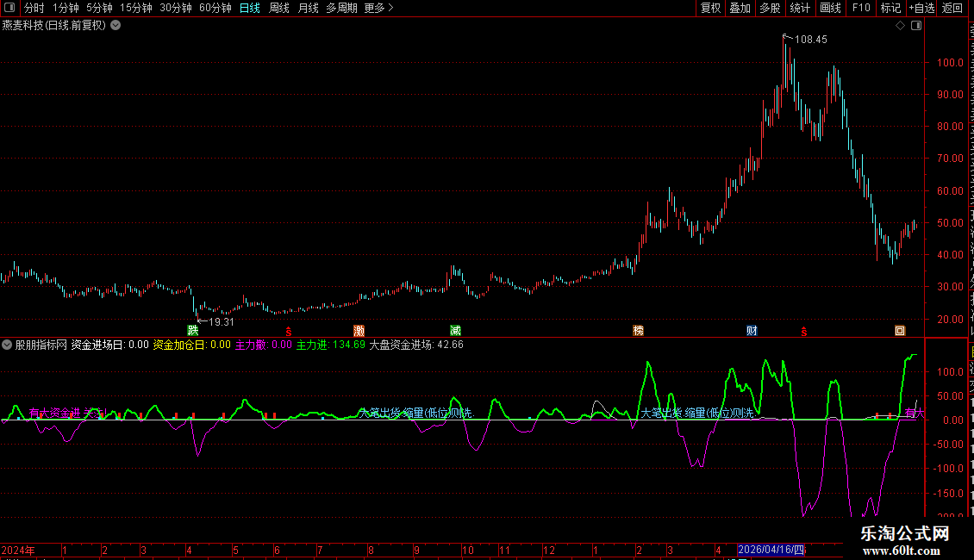The width and height of the screenshot is (974, 560).
Task: Click the 资金进场日 indicator value
Action: tap(110, 345)
